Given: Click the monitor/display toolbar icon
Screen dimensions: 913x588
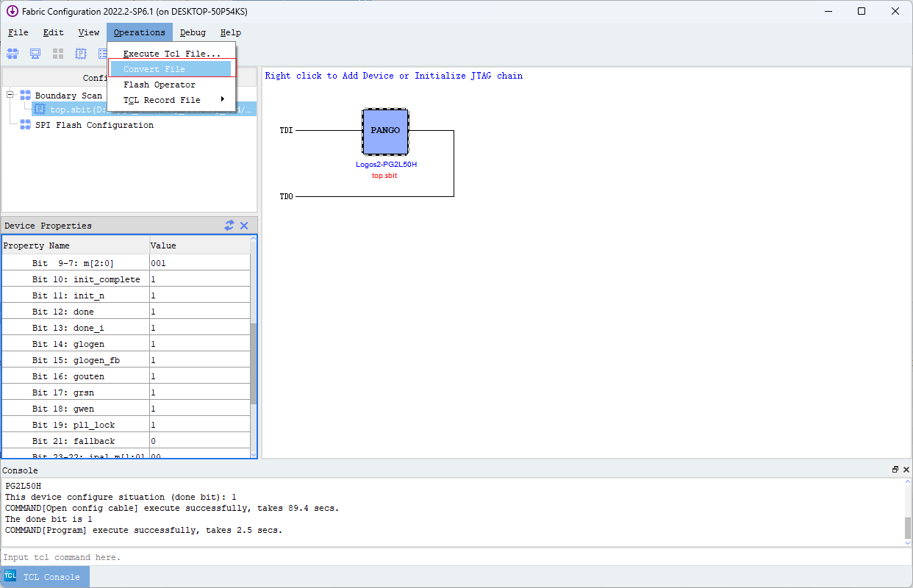Looking at the screenshot, I should [x=35, y=53].
